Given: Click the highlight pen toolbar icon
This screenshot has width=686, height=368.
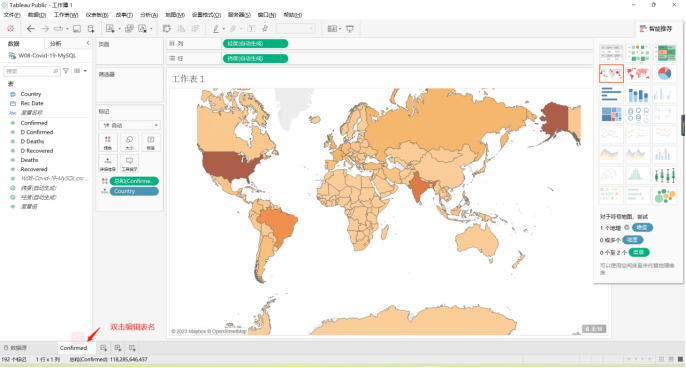Looking at the screenshot, I should (x=216, y=29).
